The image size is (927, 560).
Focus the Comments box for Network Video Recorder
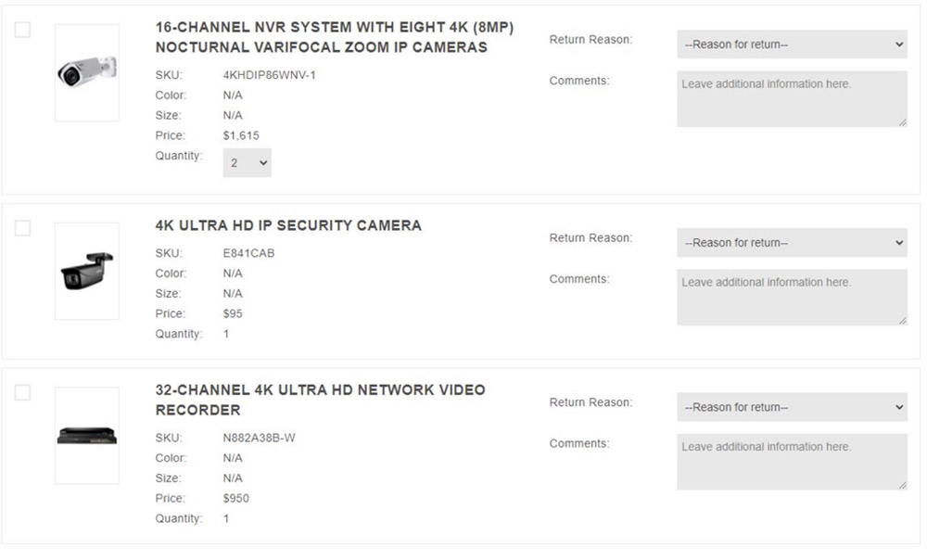click(793, 461)
